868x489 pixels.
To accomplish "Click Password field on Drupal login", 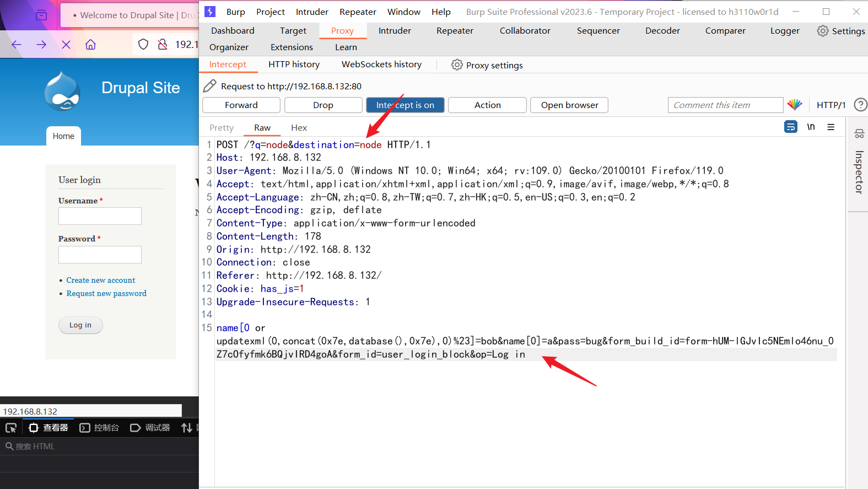I will point(100,255).
